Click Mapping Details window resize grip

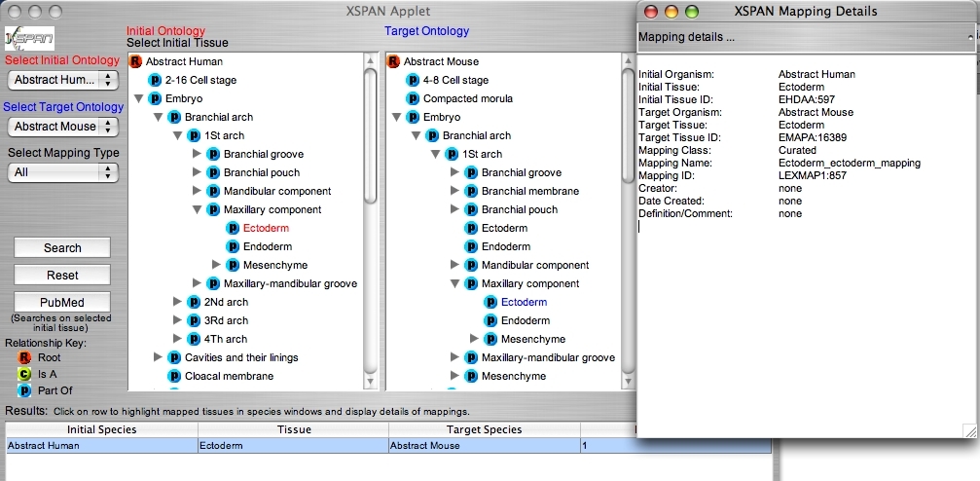click(969, 430)
